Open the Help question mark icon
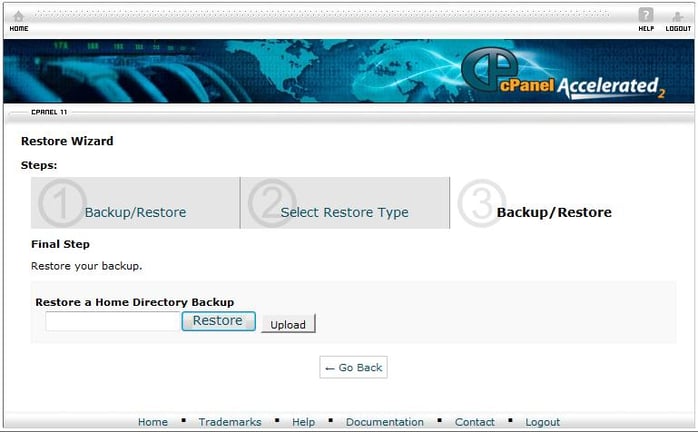This screenshot has height=432, width=698. [x=646, y=15]
